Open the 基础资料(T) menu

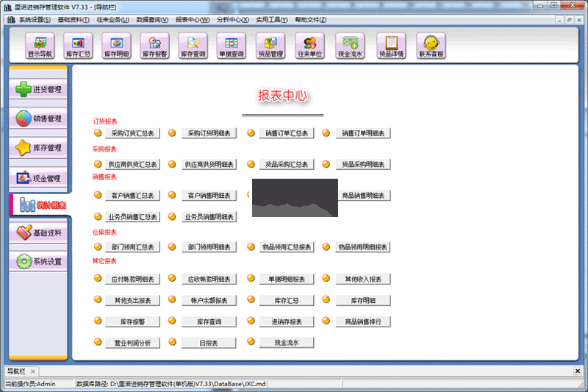point(73,20)
